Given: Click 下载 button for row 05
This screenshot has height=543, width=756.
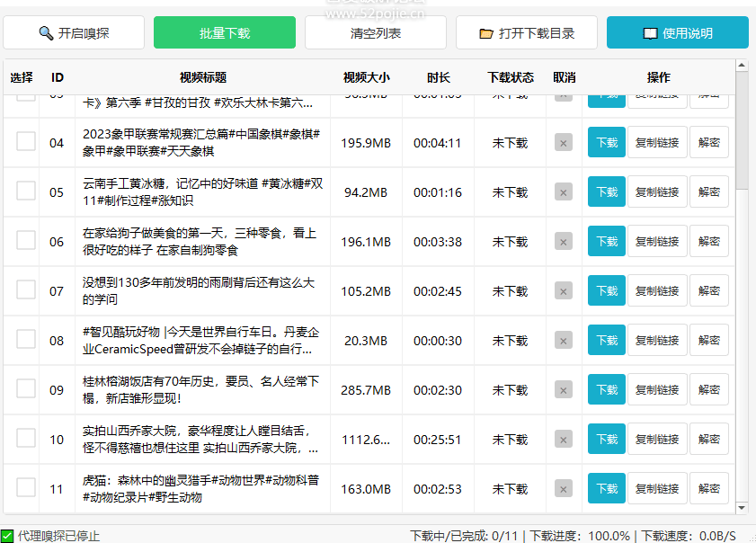Looking at the screenshot, I should click(x=606, y=192).
